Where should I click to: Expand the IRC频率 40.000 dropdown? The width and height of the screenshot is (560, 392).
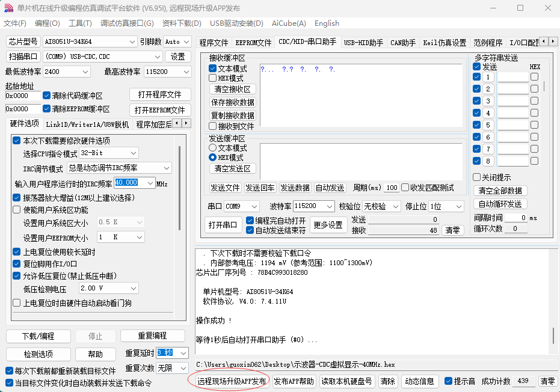click(x=150, y=183)
